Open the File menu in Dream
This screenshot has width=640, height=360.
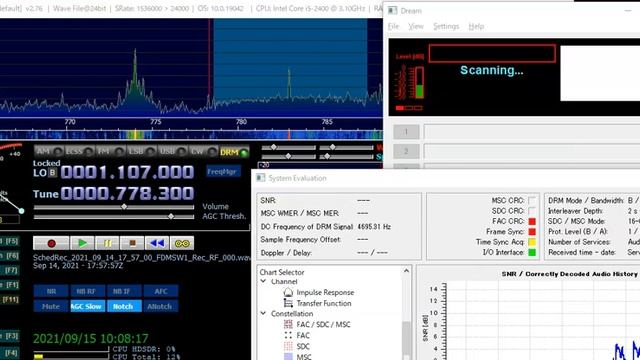click(393, 26)
